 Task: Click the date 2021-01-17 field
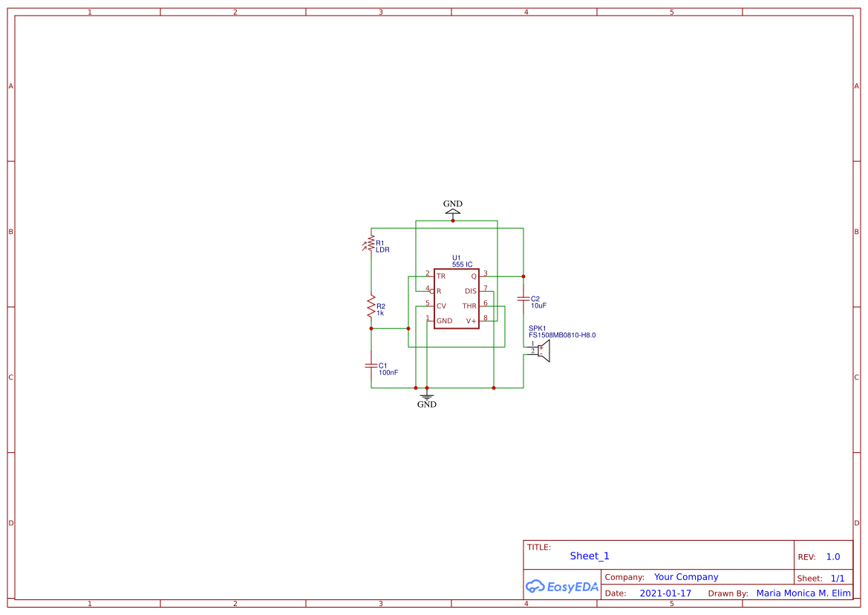tap(665, 593)
